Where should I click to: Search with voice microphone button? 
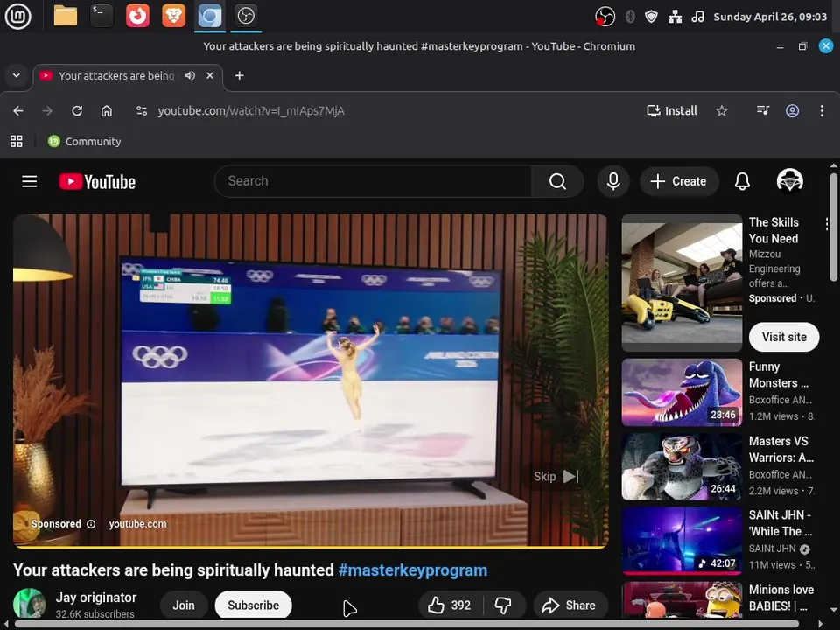pos(613,181)
